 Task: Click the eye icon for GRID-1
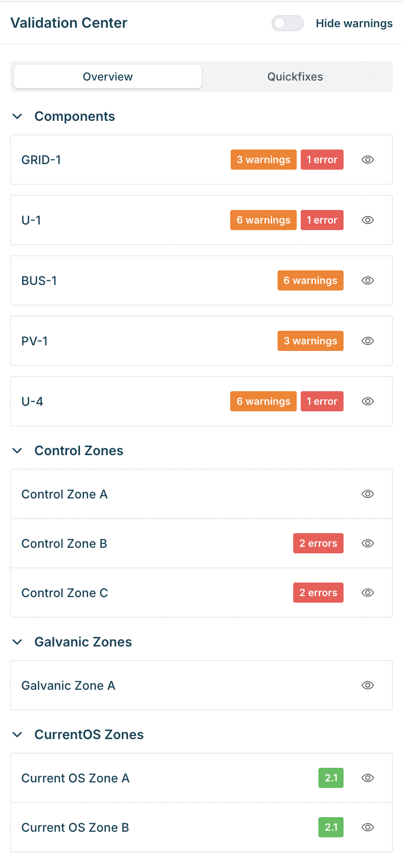pos(368,160)
